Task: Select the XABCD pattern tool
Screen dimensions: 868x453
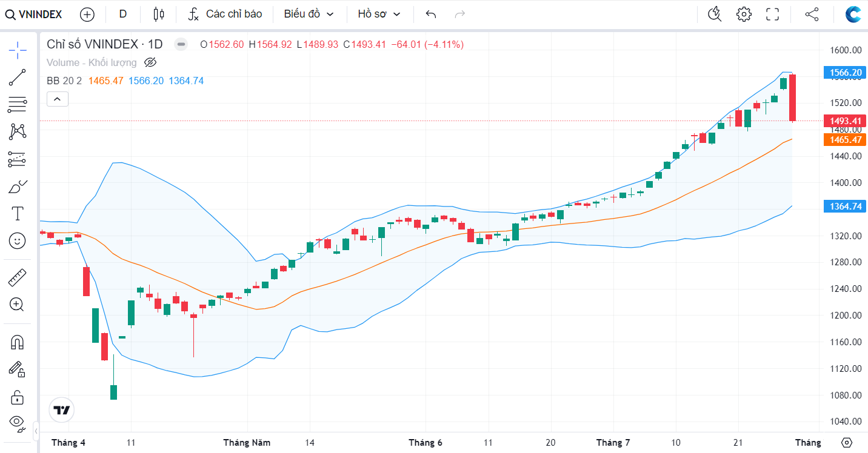Action: click(x=18, y=131)
